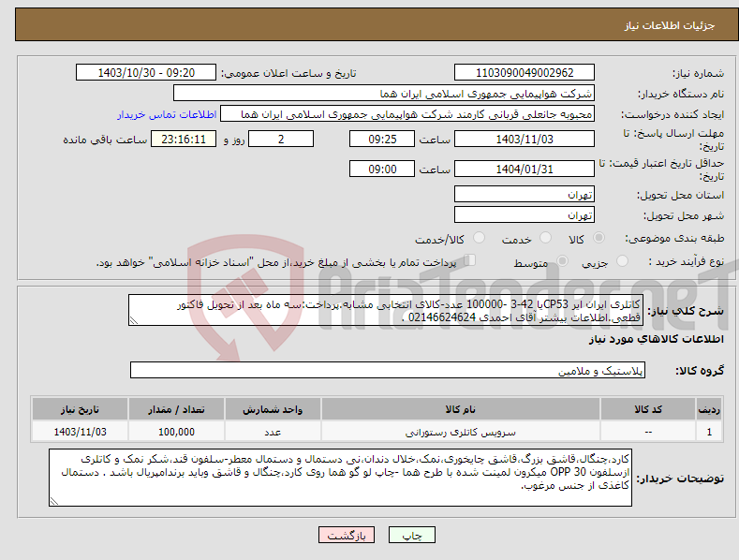This screenshot has height=560, width=739.
Task: Click the row number cell 1
Action: pyautogui.click(x=709, y=432)
